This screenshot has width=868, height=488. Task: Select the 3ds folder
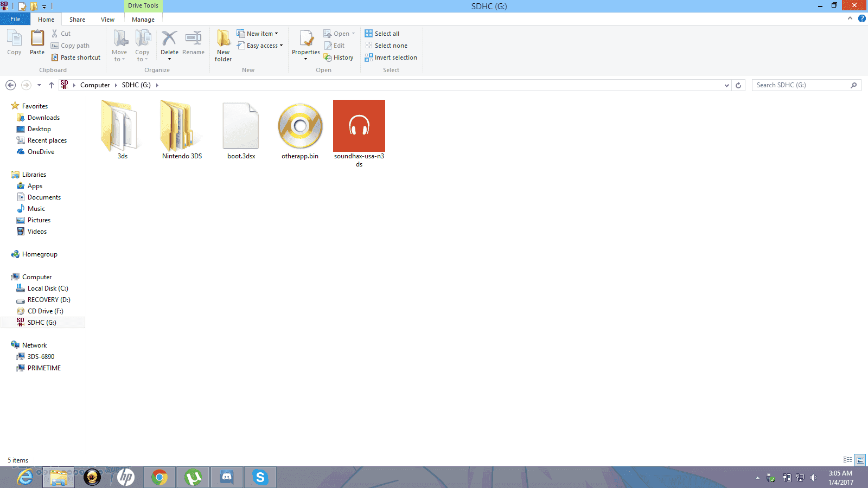(123, 130)
